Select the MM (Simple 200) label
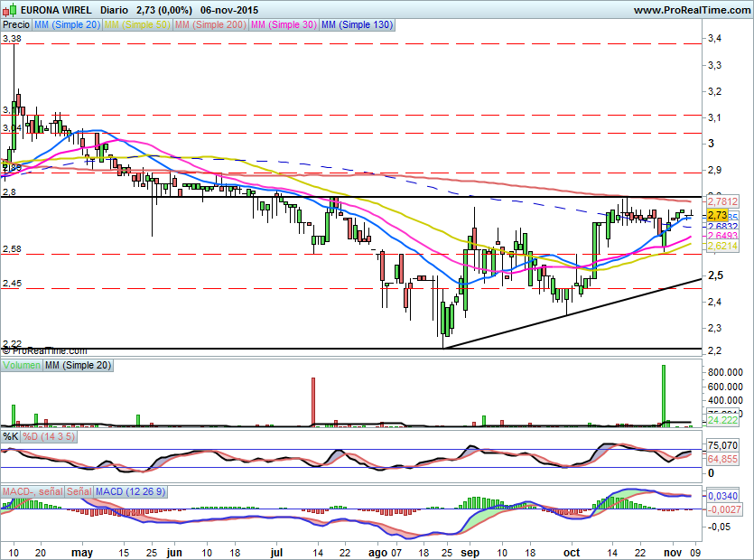This screenshot has height=560, width=754. [x=210, y=25]
